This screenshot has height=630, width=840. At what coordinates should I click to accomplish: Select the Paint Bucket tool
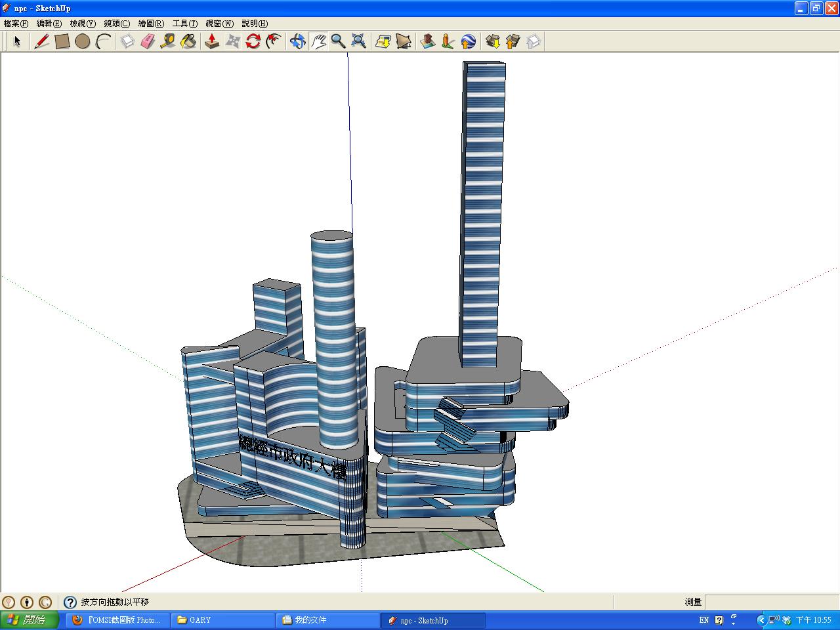pos(188,41)
